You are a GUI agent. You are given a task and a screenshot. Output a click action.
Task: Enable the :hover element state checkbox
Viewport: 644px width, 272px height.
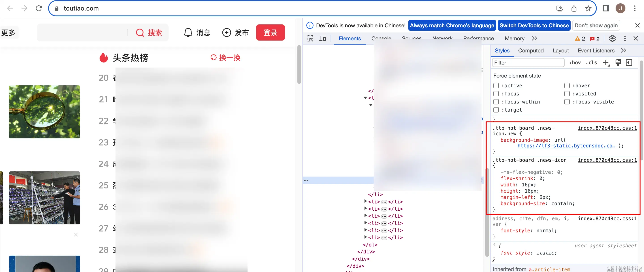[x=567, y=86]
